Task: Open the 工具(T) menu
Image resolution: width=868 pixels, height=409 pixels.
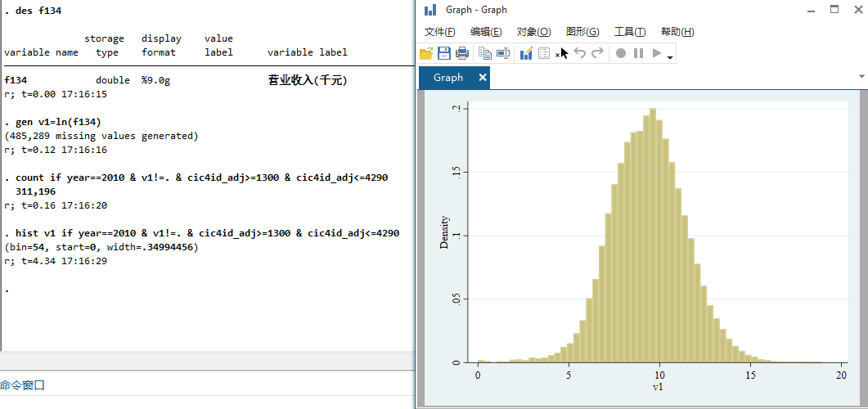Action: tap(629, 32)
